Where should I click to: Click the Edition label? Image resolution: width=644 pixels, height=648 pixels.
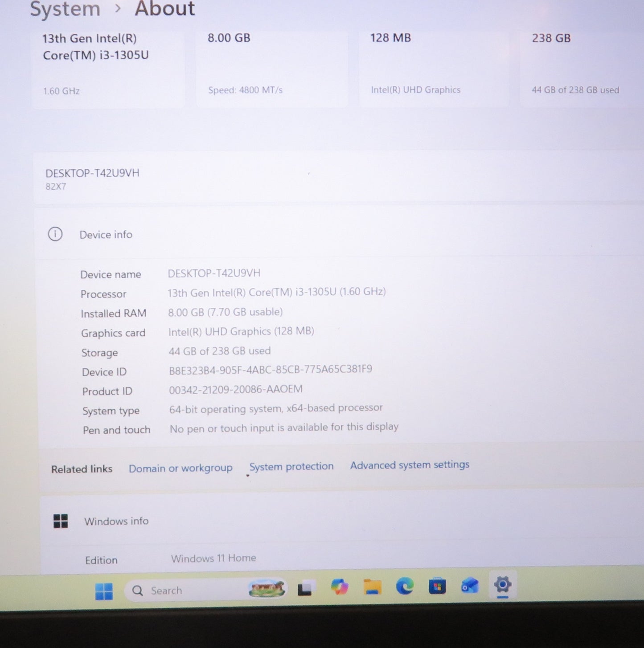pyautogui.click(x=102, y=560)
